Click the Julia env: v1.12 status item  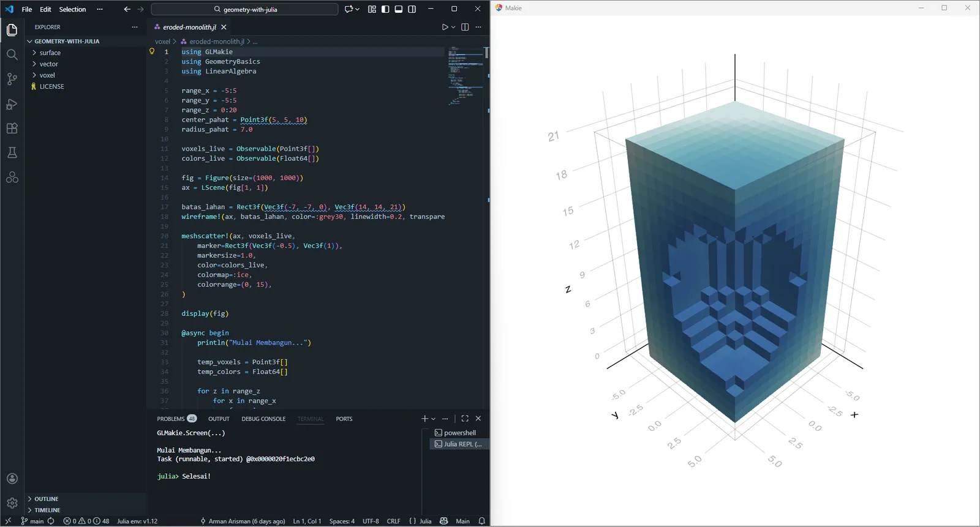click(137, 521)
